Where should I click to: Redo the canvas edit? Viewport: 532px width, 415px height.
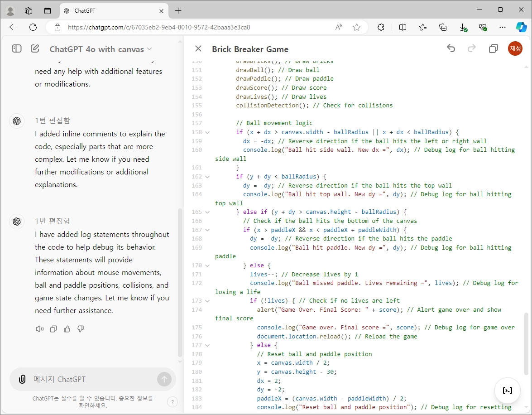click(472, 48)
